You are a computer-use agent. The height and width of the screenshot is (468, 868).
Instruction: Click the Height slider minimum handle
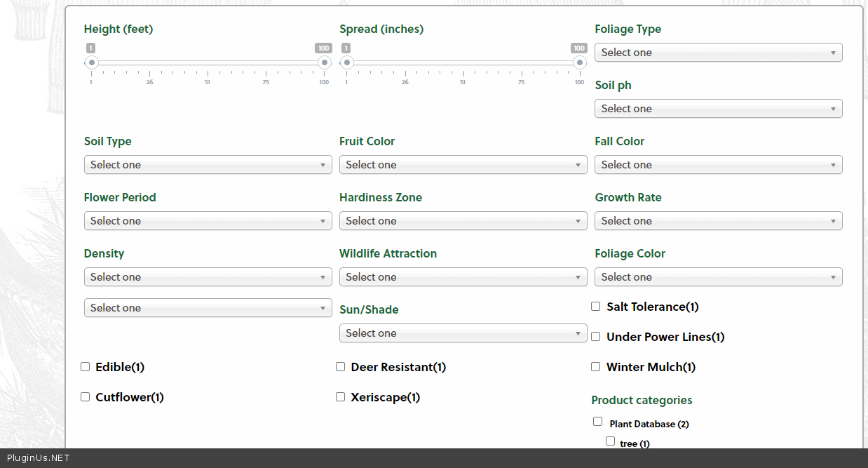pos(91,63)
